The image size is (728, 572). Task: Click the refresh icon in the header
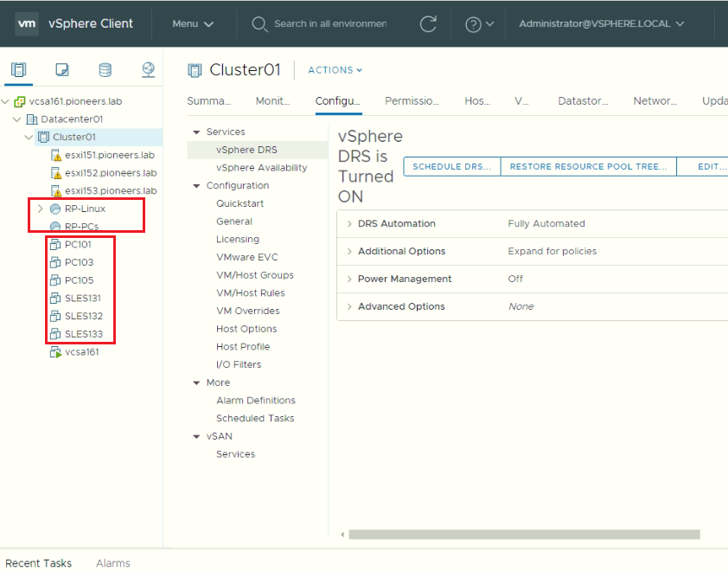pos(428,23)
